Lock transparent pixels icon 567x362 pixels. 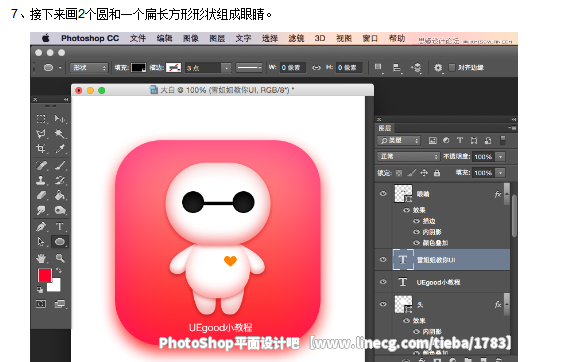click(399, 173)
